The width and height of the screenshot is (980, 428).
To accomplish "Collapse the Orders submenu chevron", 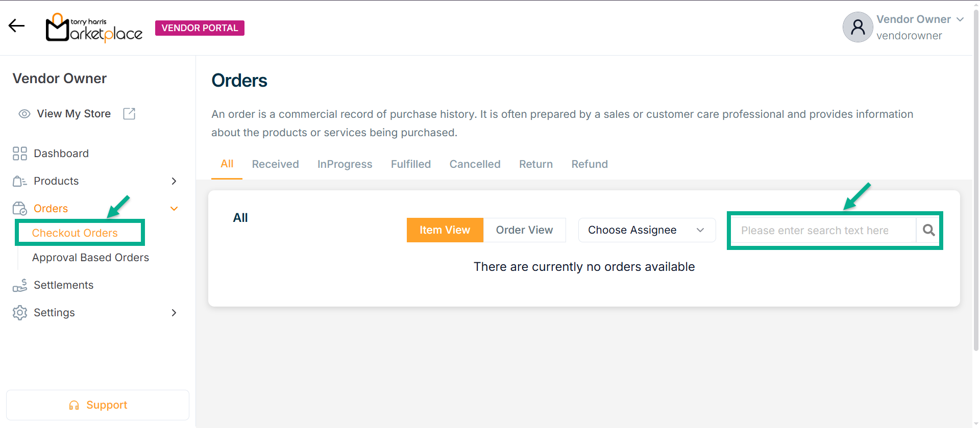I will 174,209.
